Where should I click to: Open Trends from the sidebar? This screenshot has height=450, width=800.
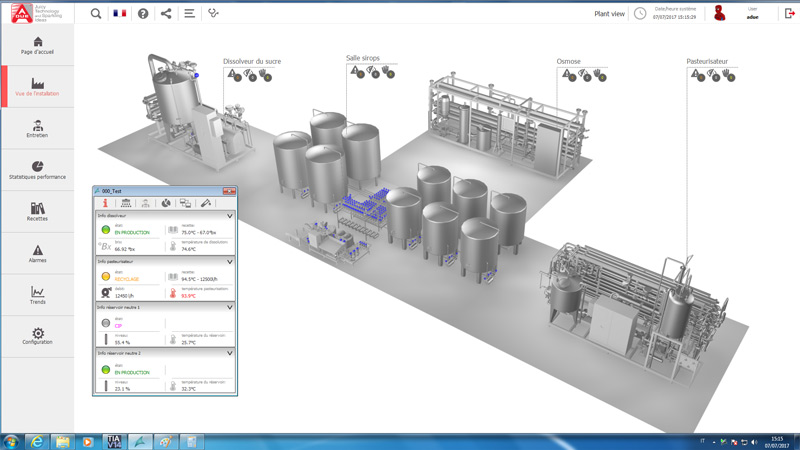click(x=37, y=295)
